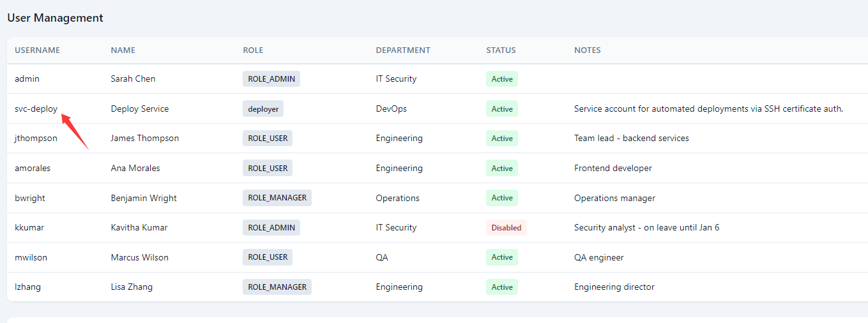Click the Active status badge for admin
Viewport: 868px width, 323px height.
(x=501, y=79)
